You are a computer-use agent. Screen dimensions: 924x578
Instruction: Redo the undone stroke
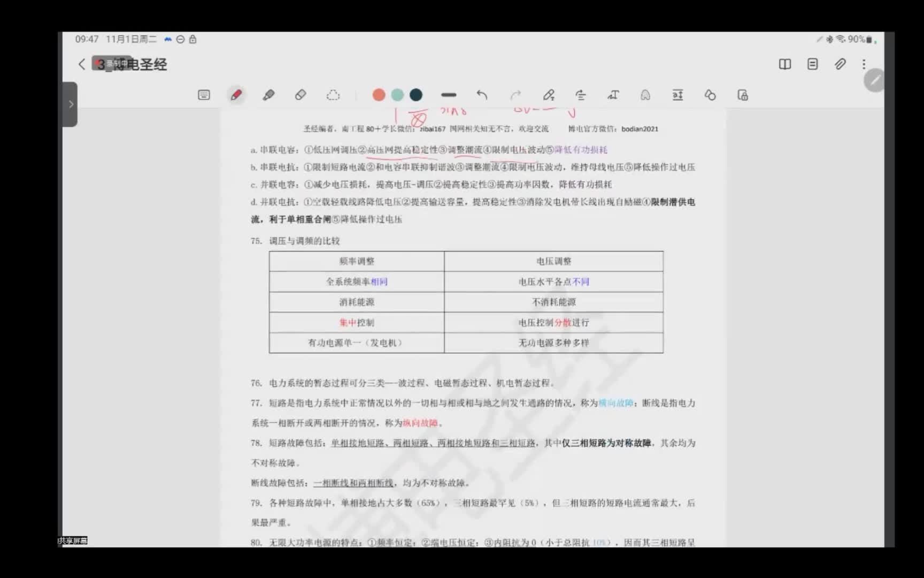tap(515, 95)
